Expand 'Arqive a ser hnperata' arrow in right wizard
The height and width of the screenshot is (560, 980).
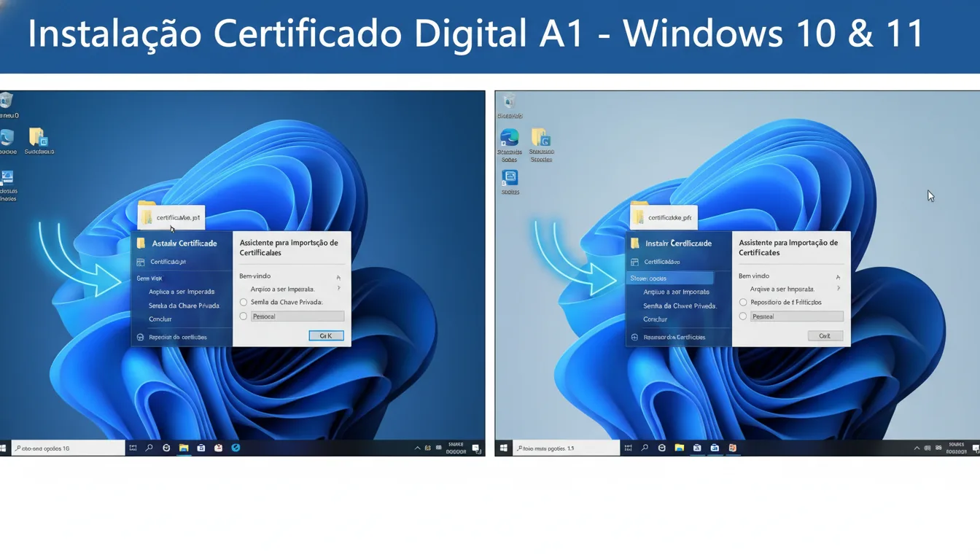pyautogui.click(x=839, y=289)
